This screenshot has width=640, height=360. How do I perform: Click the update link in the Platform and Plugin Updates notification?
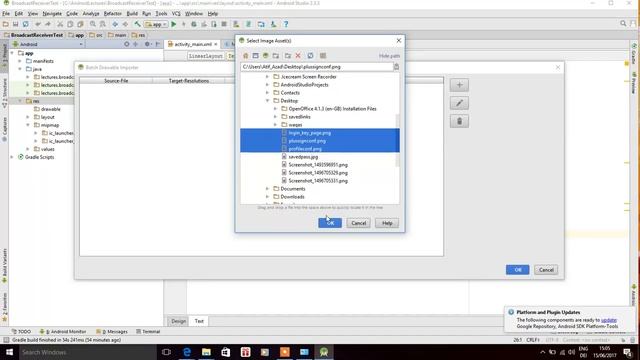click(609, 320)
